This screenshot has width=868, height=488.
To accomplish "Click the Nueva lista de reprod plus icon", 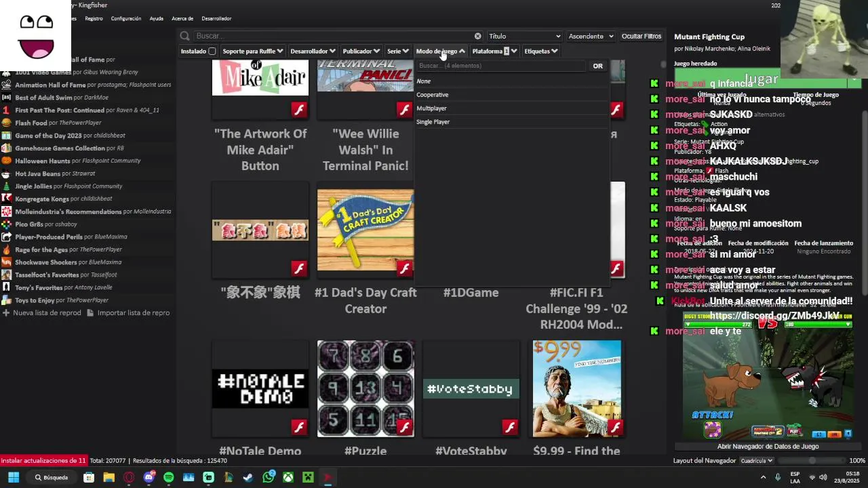I will 6,312.
